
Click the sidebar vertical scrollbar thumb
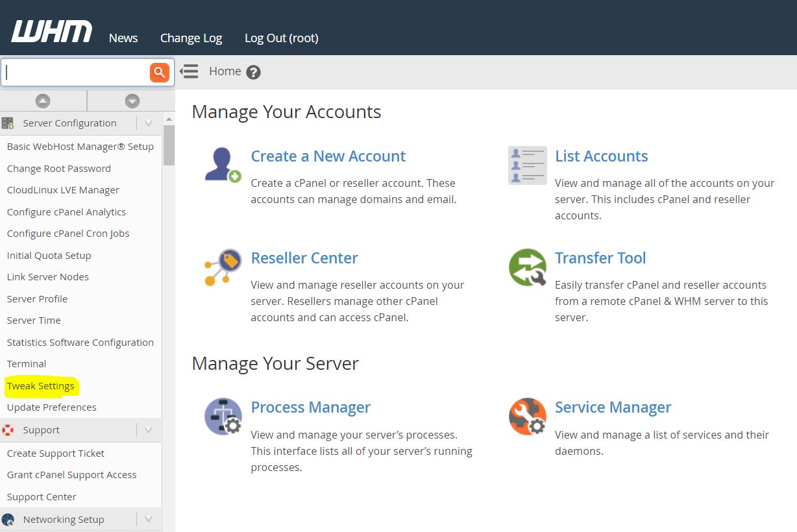coord(169,145)
